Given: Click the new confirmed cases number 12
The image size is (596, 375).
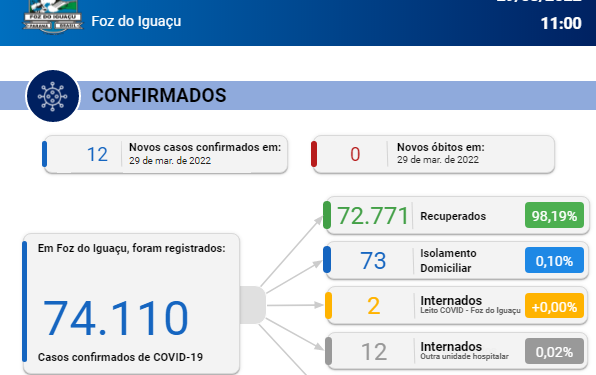Looking at the screenshot, I should point(97,155).
